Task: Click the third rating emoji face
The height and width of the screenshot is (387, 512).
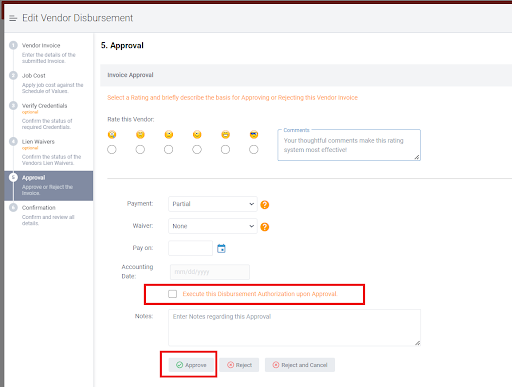Action: tap(169, 134)
